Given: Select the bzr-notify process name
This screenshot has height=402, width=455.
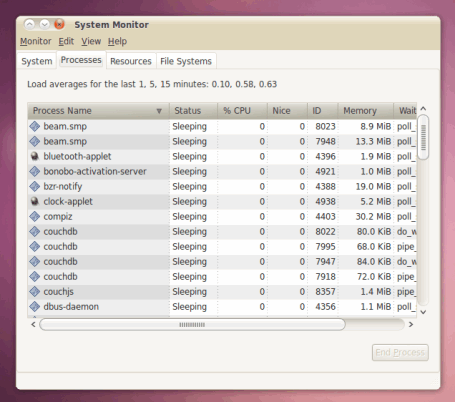Looking at the screenshot, I should pyautogui.click(x=63, y=186).
